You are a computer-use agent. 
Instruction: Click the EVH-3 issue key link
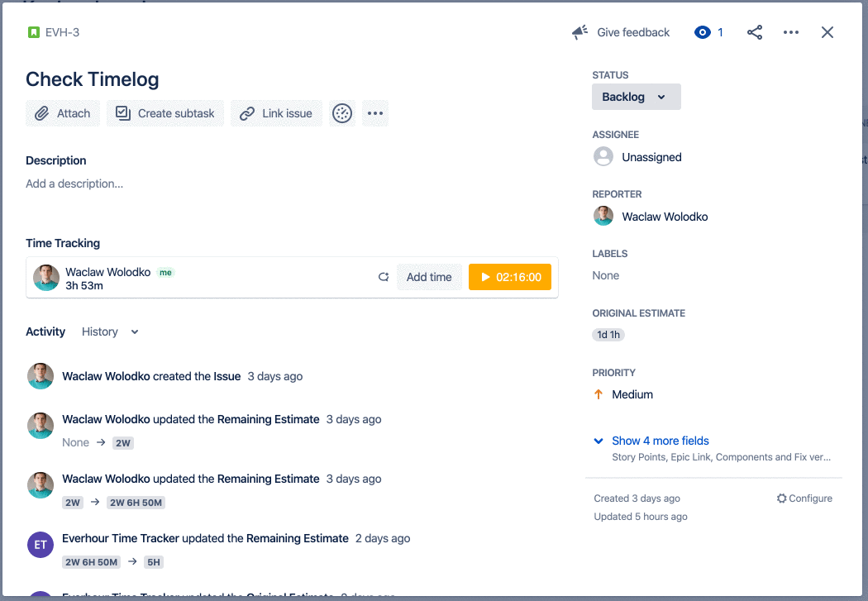62,32
